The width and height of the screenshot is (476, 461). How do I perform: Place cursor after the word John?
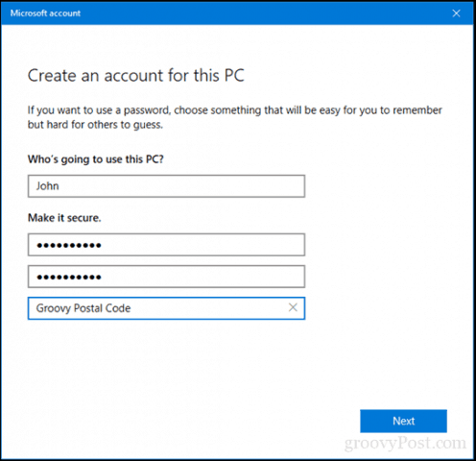[59, 186]
